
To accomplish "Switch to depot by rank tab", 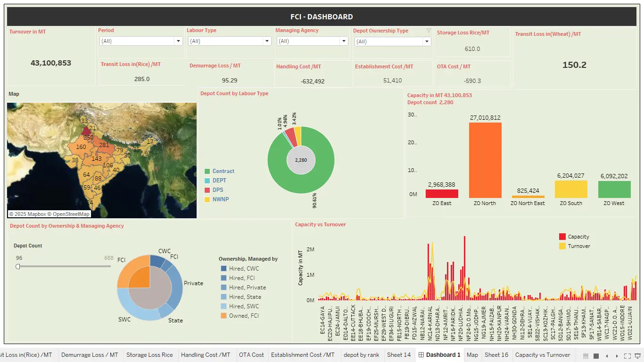I will (361, 355).
